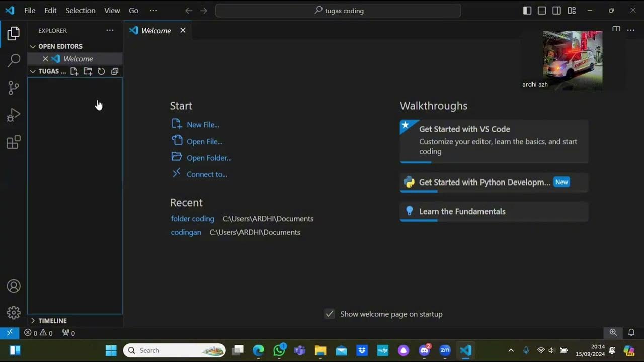Open the Extensions view
This screenshot has width=644, height=362.
[x=14, y=142]
